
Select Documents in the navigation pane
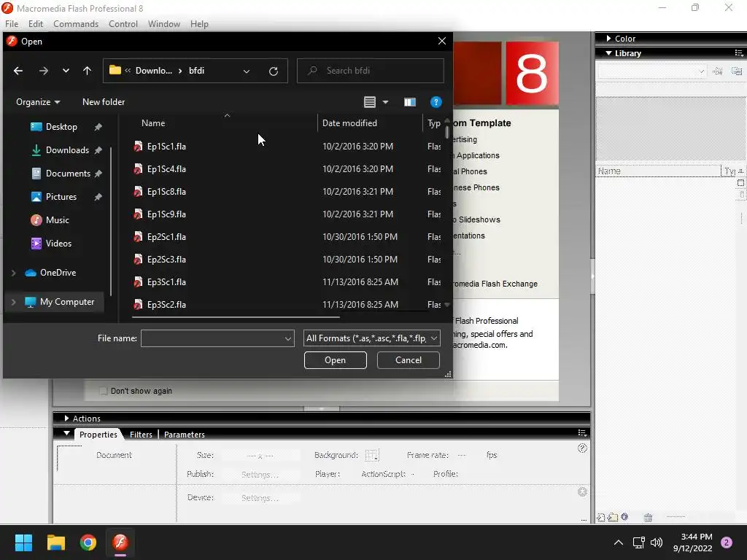[x=68, y=174]
